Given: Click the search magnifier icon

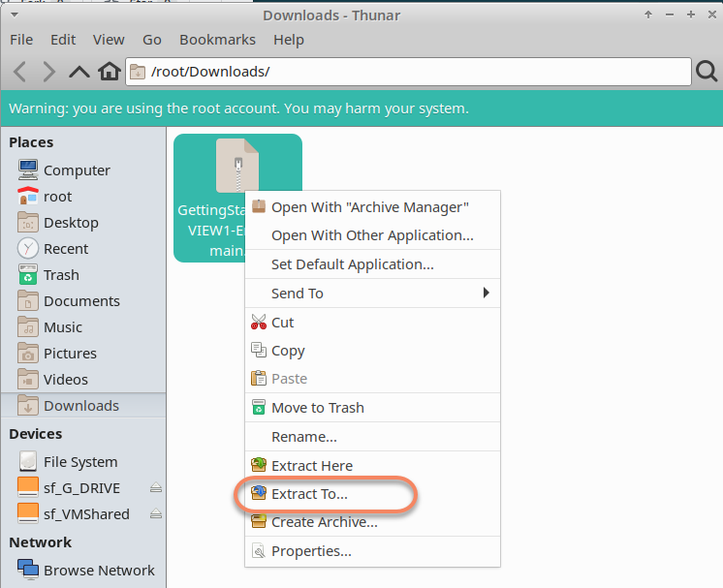Looking at the screenshot, I should [707, 72].
